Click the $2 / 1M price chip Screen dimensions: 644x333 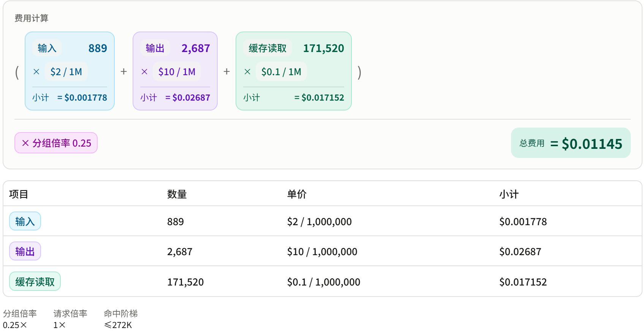(66, 72)
